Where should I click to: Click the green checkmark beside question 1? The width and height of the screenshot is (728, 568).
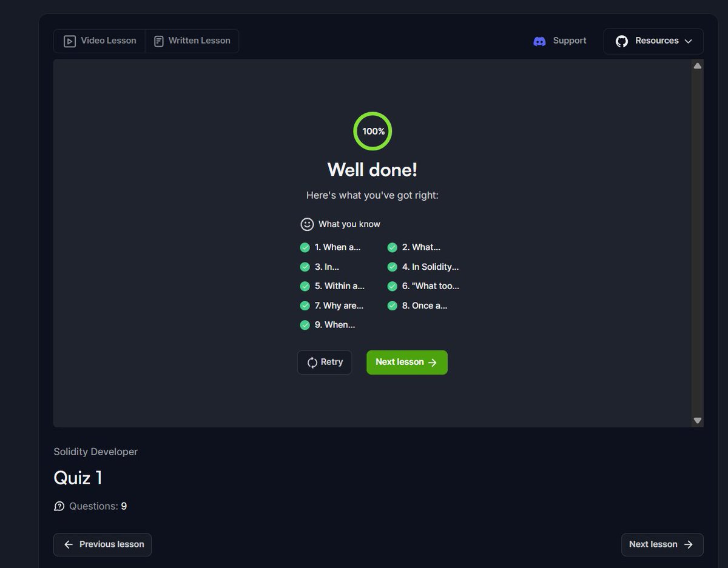pos(305,247)
